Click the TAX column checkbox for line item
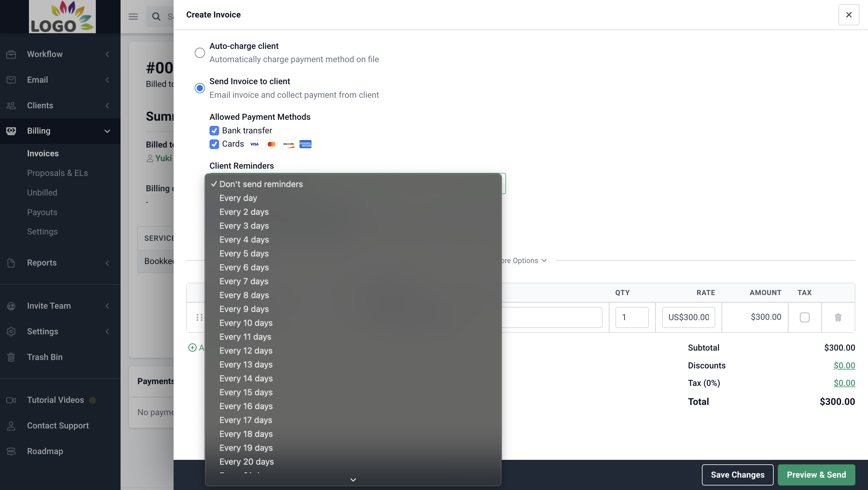This screenshot has height=490, width=868. click(805, 317)
